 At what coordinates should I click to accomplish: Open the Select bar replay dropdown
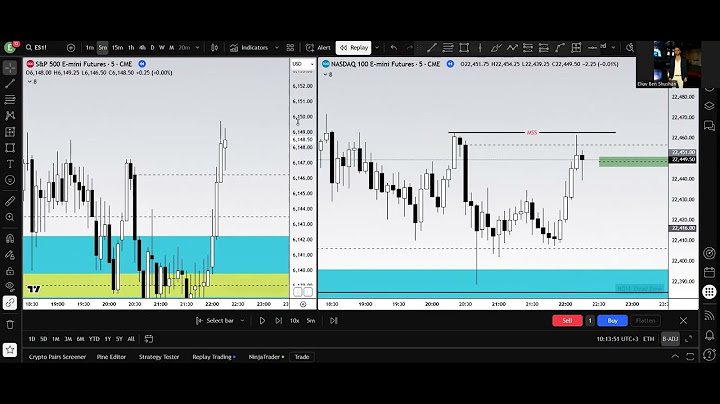point(220,320)
